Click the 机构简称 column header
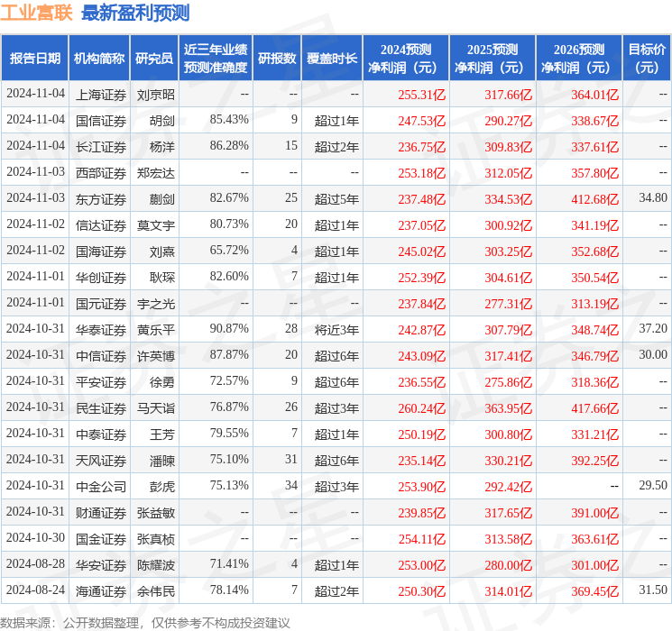The image size is (672, 631). pyautogui.click(x=99, y=59)
